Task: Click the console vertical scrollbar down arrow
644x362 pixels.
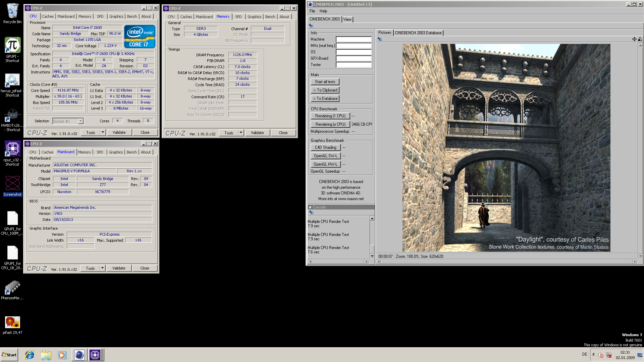Action: pyautogui.click(x=372, y=256)
